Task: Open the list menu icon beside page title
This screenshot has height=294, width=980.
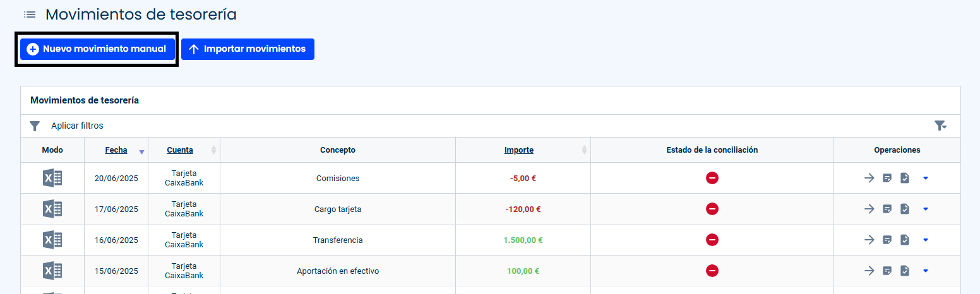Action: pyautogui.click(x=30, y=15)
